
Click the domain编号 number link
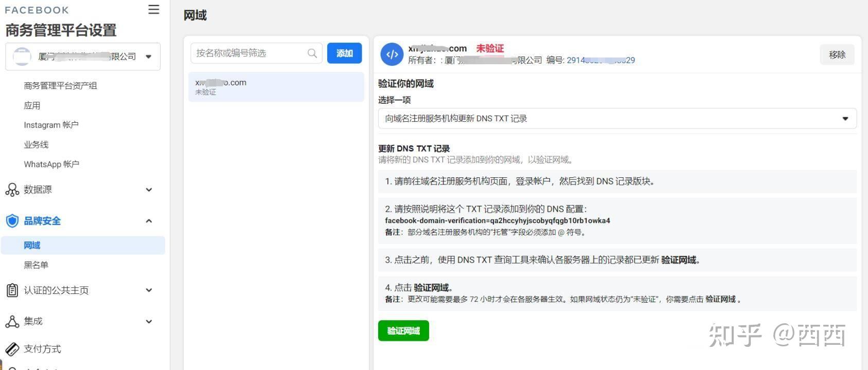(x=600, y=60)
